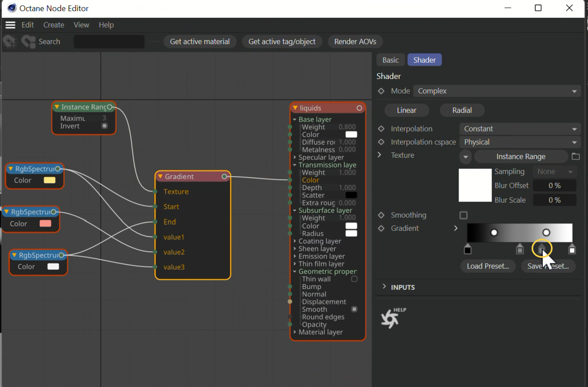Click the Texture input port on Gradient node
The image size is (588, 387).
155,191
